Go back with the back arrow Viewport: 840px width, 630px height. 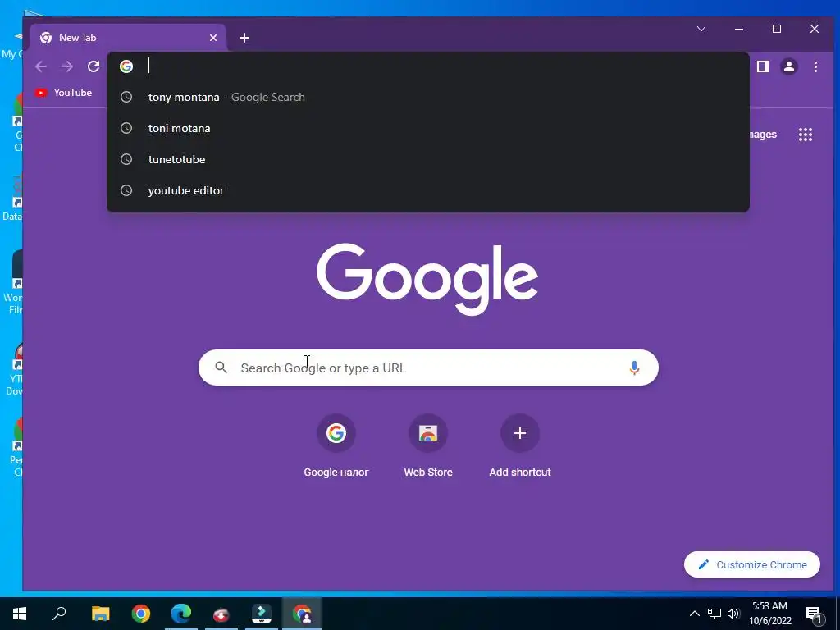pyautogui.click(x=41, y=66)
